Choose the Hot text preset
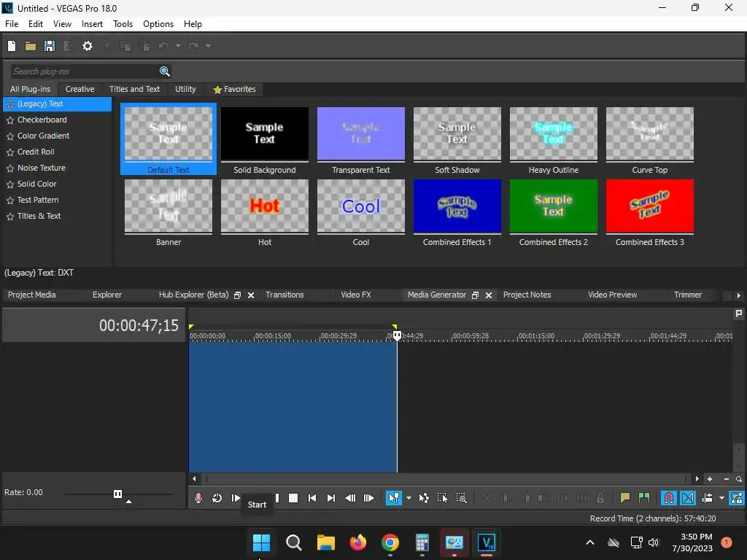This screenshot has height=560, width=747. point(264,212)
